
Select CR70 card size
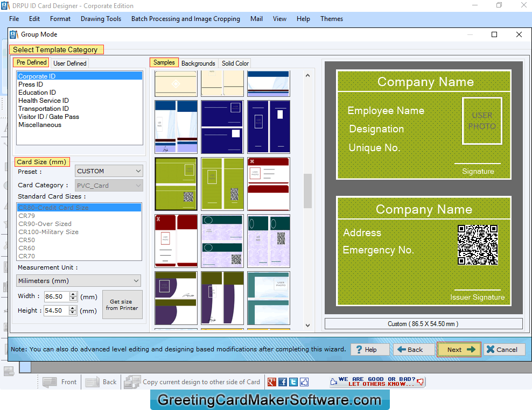(79, 256)
